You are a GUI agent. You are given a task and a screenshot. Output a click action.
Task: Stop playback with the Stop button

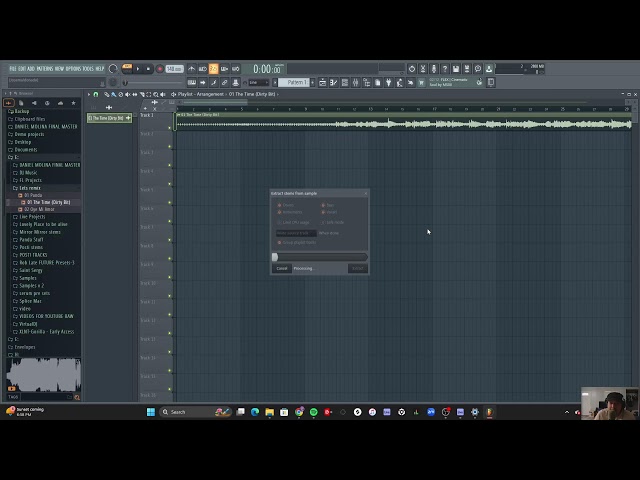pos(148,69)
